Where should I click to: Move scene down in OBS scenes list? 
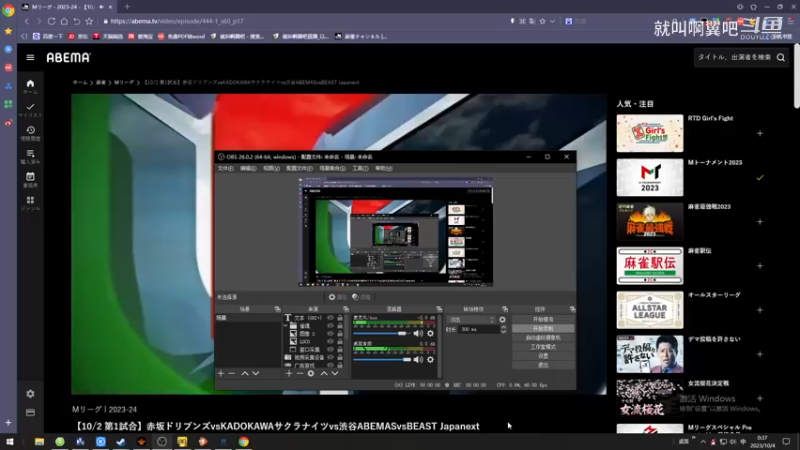256,373
